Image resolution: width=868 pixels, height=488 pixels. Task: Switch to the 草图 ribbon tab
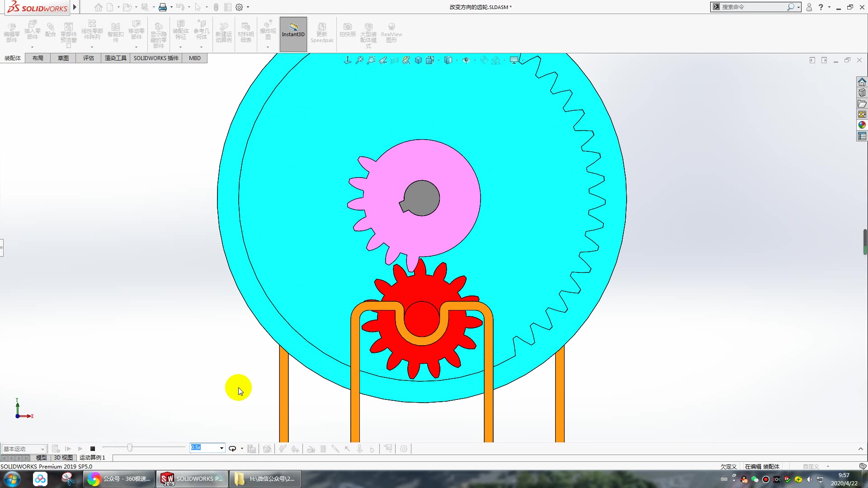(63, 58)
